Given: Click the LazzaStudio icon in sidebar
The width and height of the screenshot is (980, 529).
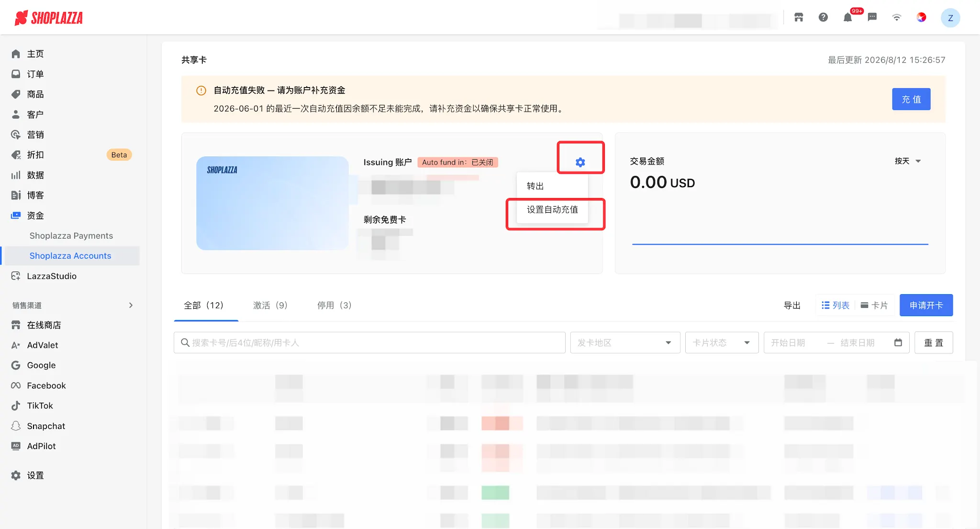Looking at the screenshot, I should click(16, 276).
